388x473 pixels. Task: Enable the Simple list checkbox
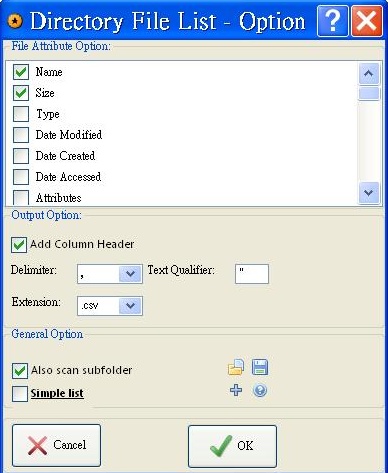(20, 394)
